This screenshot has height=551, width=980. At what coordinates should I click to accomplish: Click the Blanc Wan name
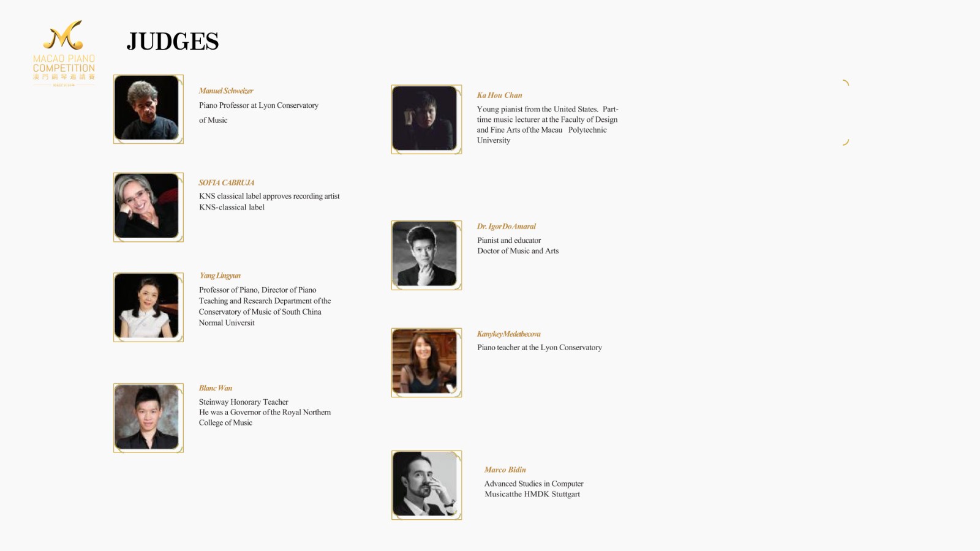[x=216, y=388]
